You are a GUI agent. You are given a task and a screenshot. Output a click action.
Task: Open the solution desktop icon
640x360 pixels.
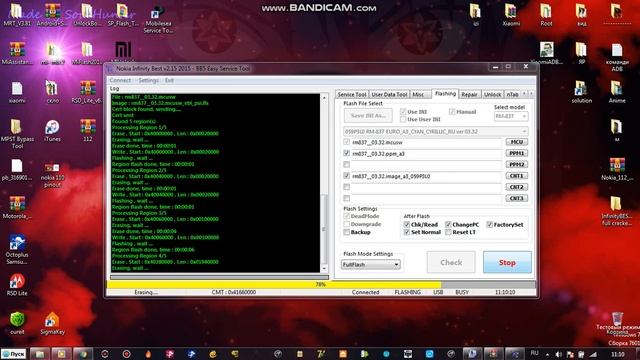[x=581, y=92]
